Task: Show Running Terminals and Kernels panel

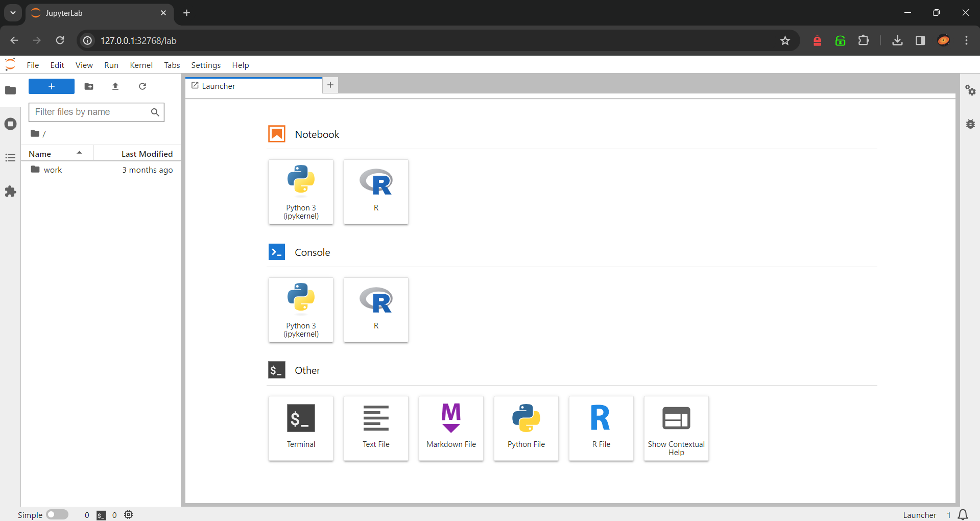Action: click(10, 124)
